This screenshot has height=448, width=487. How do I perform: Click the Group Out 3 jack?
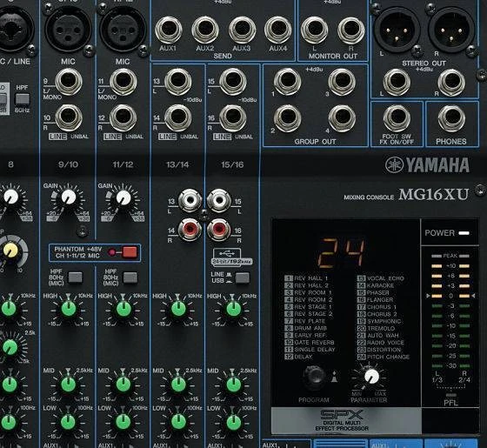point(342,82)
